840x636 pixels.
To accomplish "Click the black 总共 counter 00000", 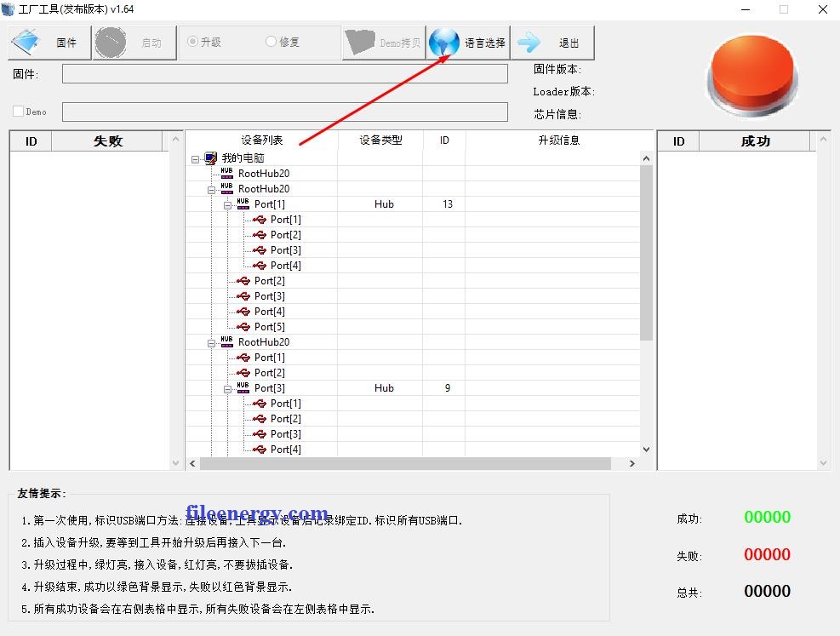I will [767, 591].
